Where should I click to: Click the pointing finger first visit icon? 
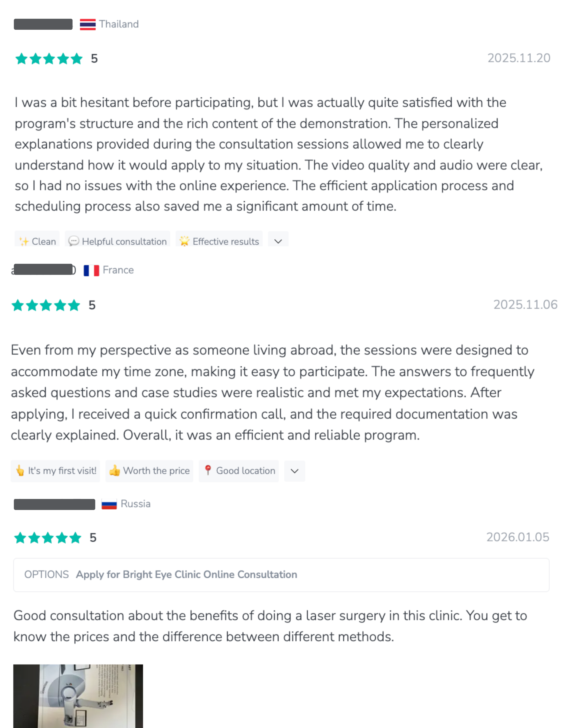(x=20, y=470)
